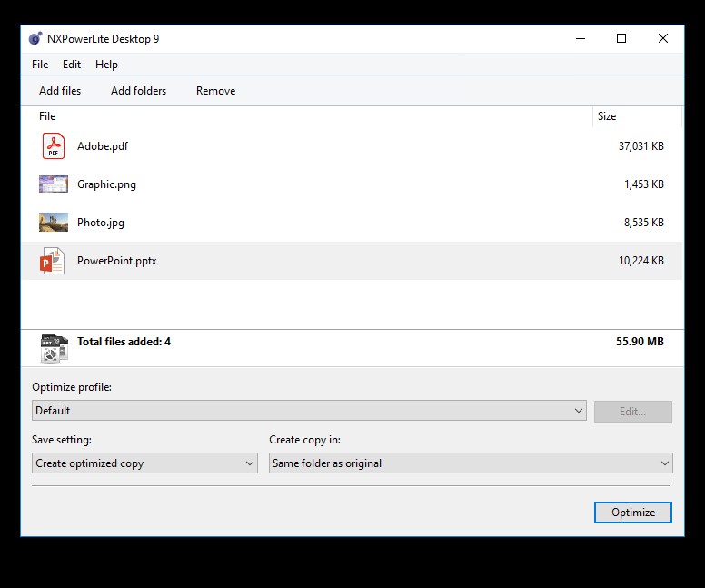Sort the list by Size column header

point(607,116)
